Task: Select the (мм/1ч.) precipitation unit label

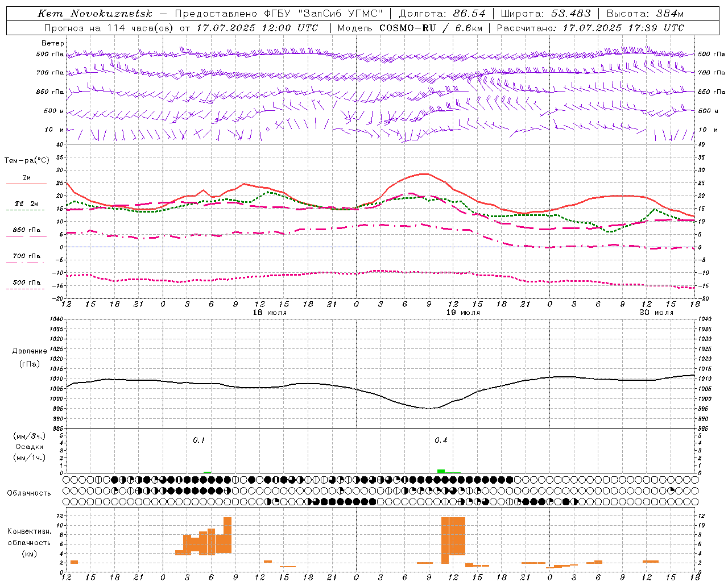Action: pos(30,458)
